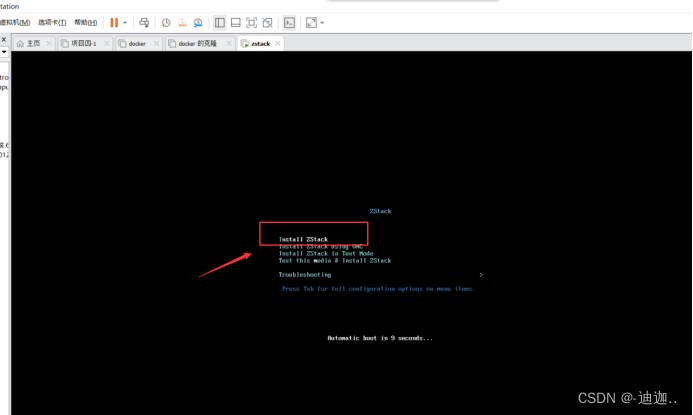Screen dimensions: 693x415
Task: Pause the virtual machine with the orange button
Action: click(114, 23)
